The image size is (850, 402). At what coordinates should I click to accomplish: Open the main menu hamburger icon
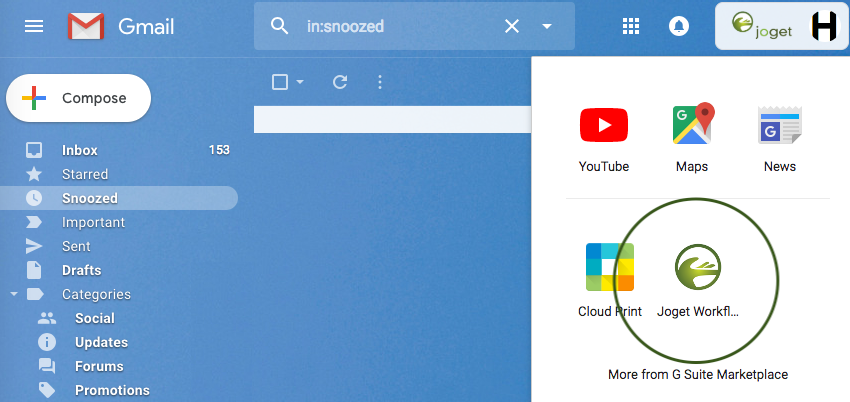coord(34,26)
